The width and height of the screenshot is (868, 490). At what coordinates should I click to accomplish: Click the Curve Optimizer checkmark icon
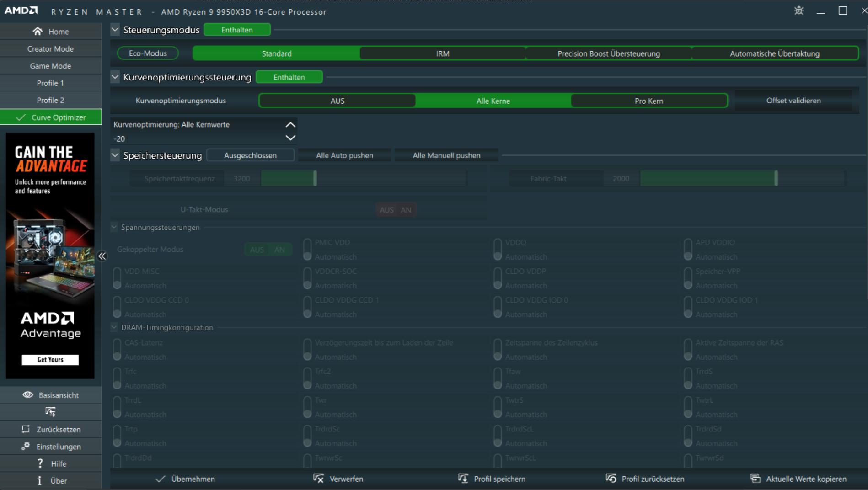click(21, 117)
